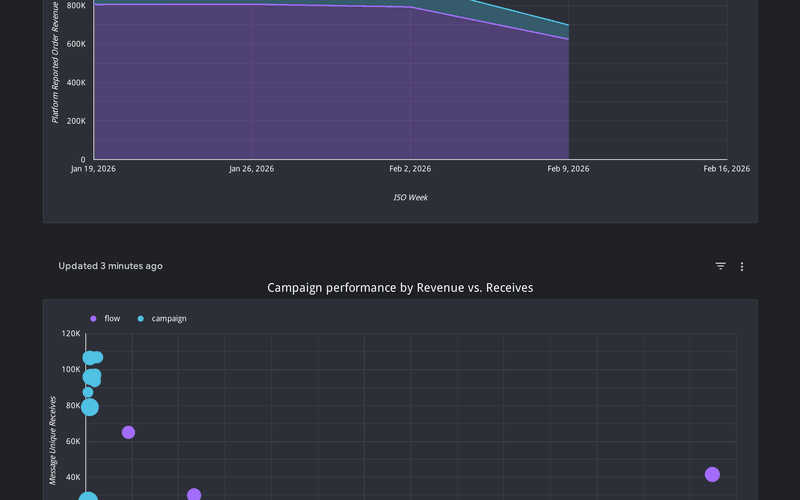Open the three-dot tile options menu

click(742, 266)
